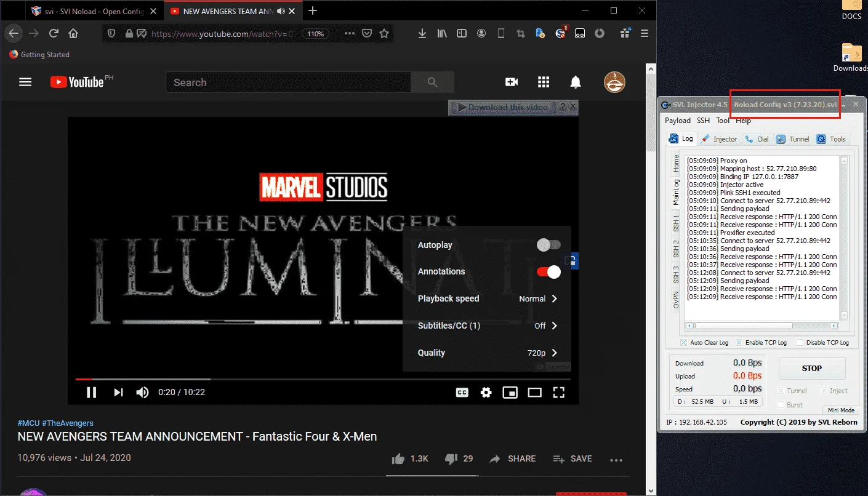Image resolution: width=868 pixels, height=496 pixels.
Task: Click the SHARE button under the video
Action: tap(513, 458)
